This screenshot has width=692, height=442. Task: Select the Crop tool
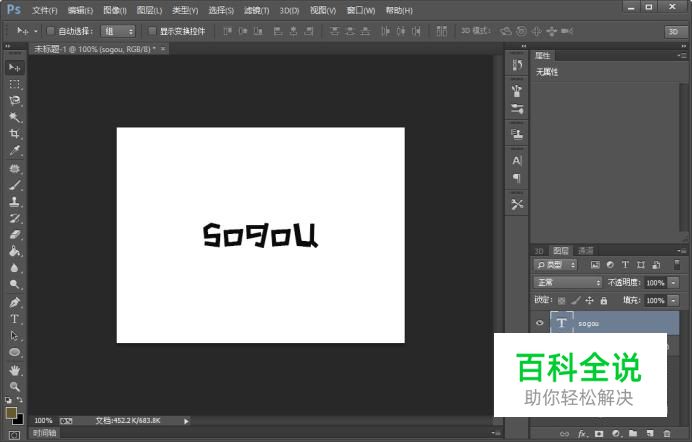point(15,134)
